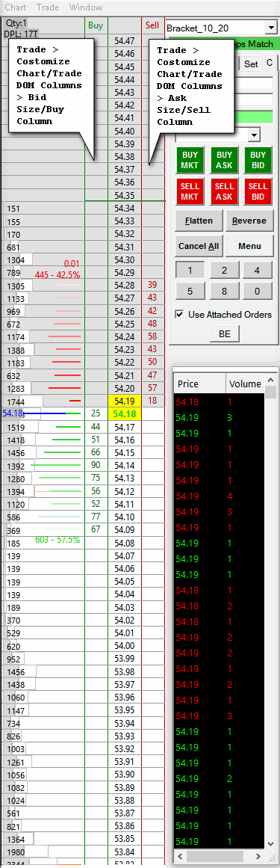Set order quantity to 2
This screenshot has width=280, height=868.
[x=223, y=271]
